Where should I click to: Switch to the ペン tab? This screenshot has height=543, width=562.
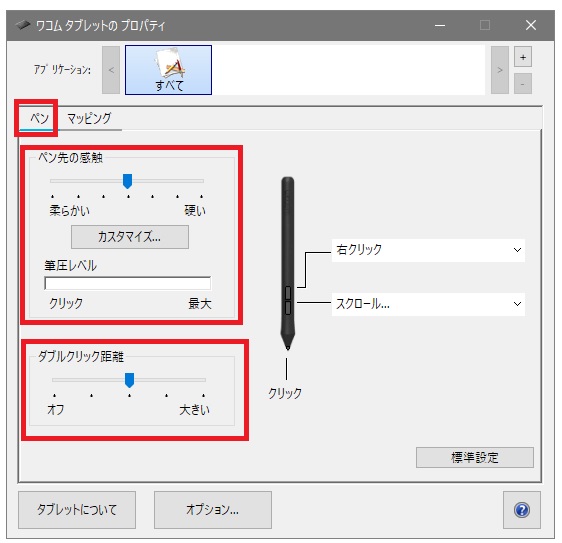[x=39, y=118]
